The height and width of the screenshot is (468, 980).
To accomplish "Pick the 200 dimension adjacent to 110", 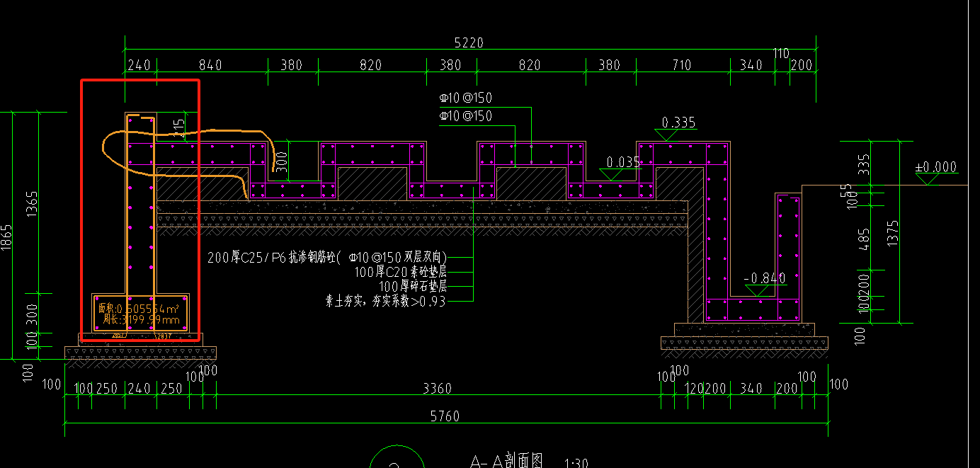I will [x=802, y=65].
